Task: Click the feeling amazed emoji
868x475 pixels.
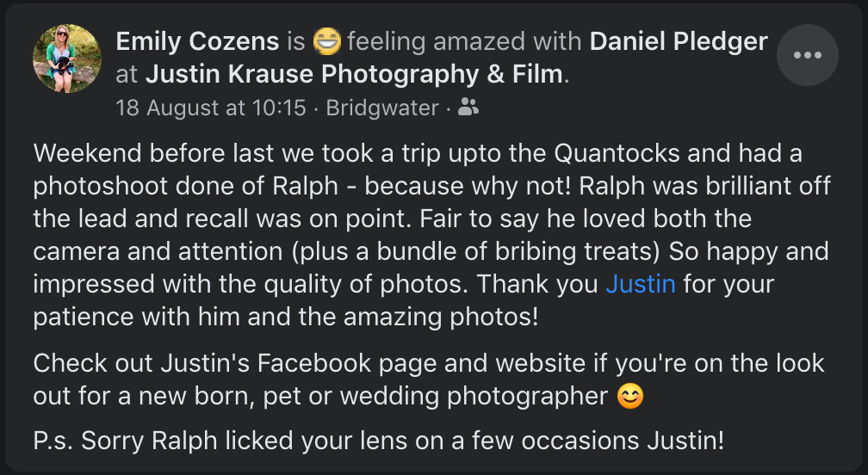Action: point(326,40)
